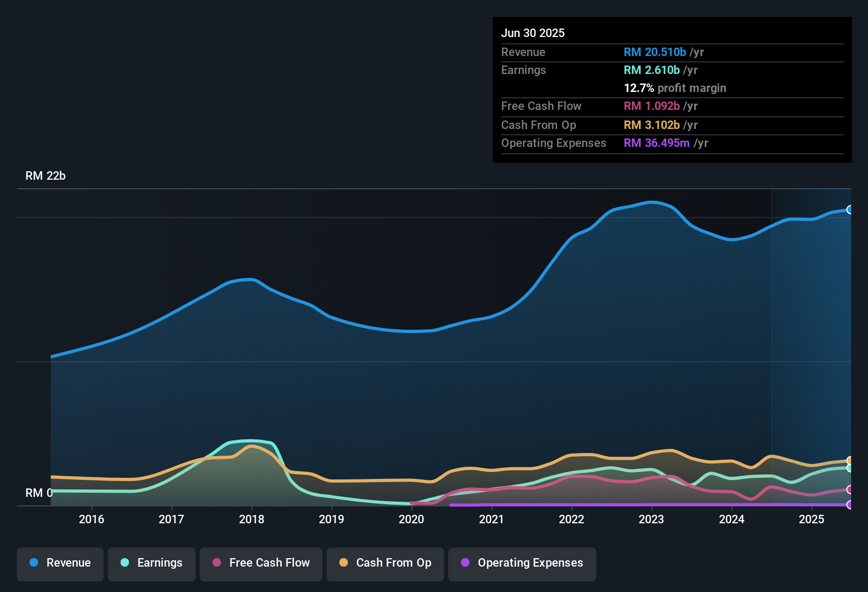Click the 'RM 36.495m /yr' Operating Expenses value
This screenshot has height=592, width=868.
pos(666,143)
